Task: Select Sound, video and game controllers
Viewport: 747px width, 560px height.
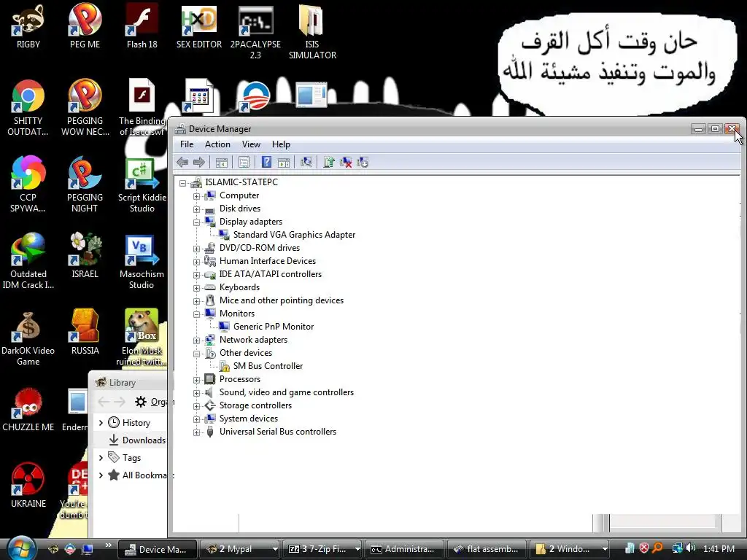Action: pyautogui.click(x=286, y=392)
